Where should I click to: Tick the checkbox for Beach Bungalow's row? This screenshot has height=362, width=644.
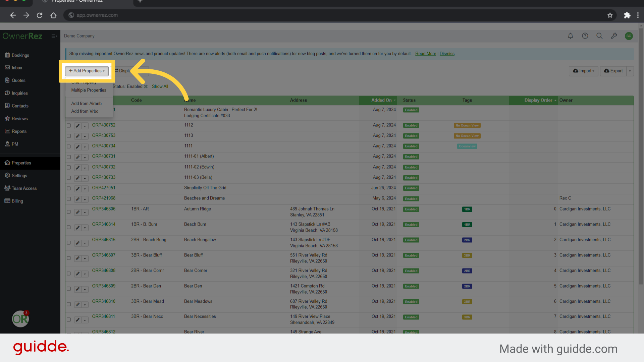point(69,243)
